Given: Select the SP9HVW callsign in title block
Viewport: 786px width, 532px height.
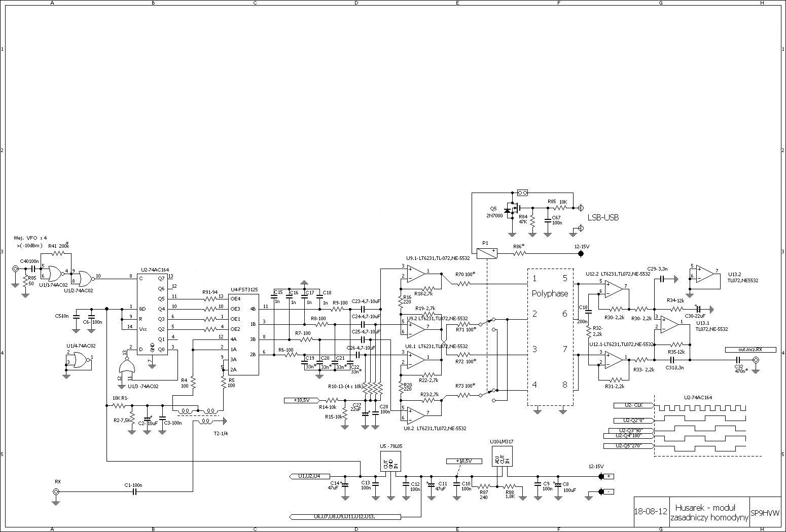Looking at the screenshot, I should pos(764,512).
